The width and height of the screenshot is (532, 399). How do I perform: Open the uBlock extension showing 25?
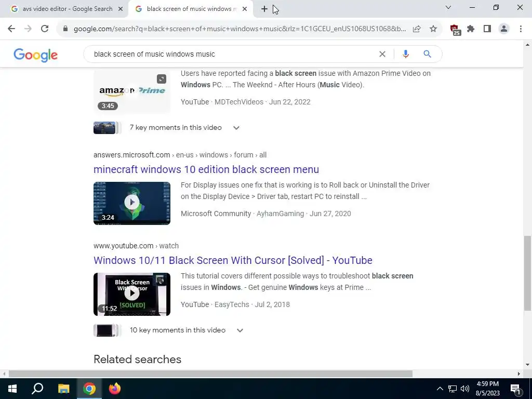click(455, 30)
